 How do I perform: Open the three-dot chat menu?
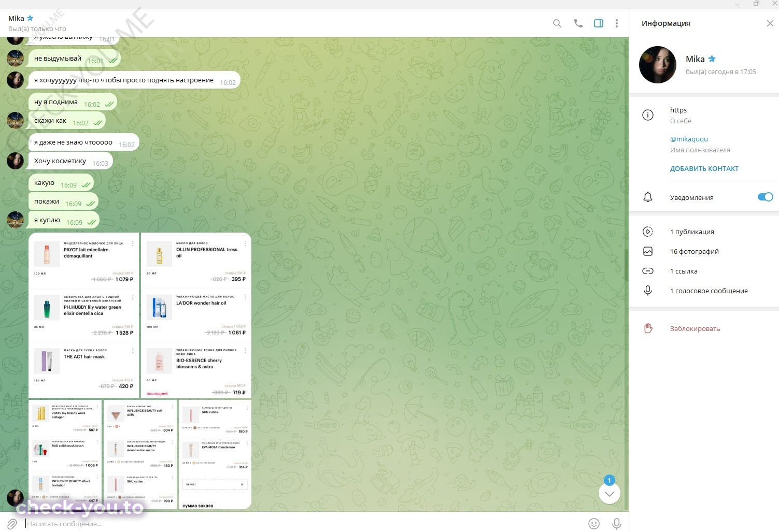coord(617,23)
